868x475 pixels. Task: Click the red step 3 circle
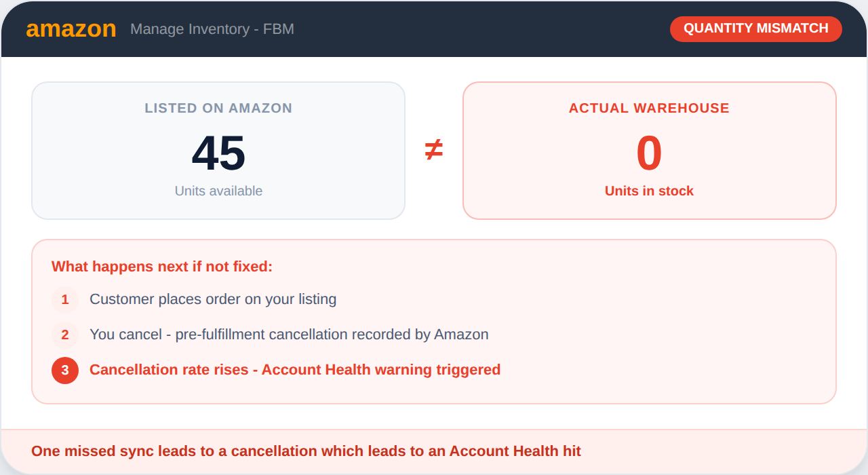65,370
